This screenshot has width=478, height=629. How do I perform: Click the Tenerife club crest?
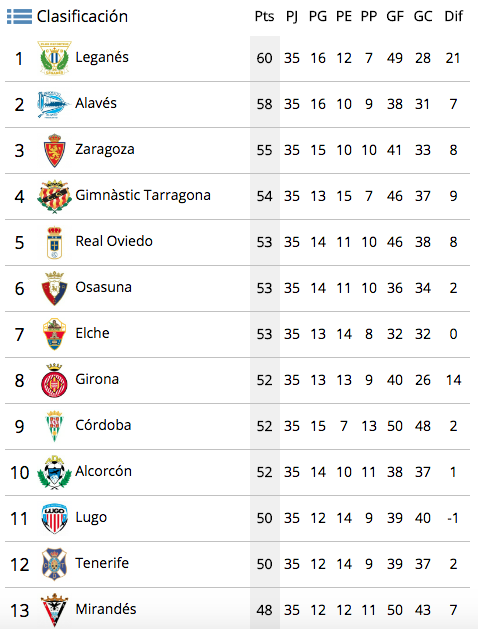pyautogui.click(x=54, y=564)
